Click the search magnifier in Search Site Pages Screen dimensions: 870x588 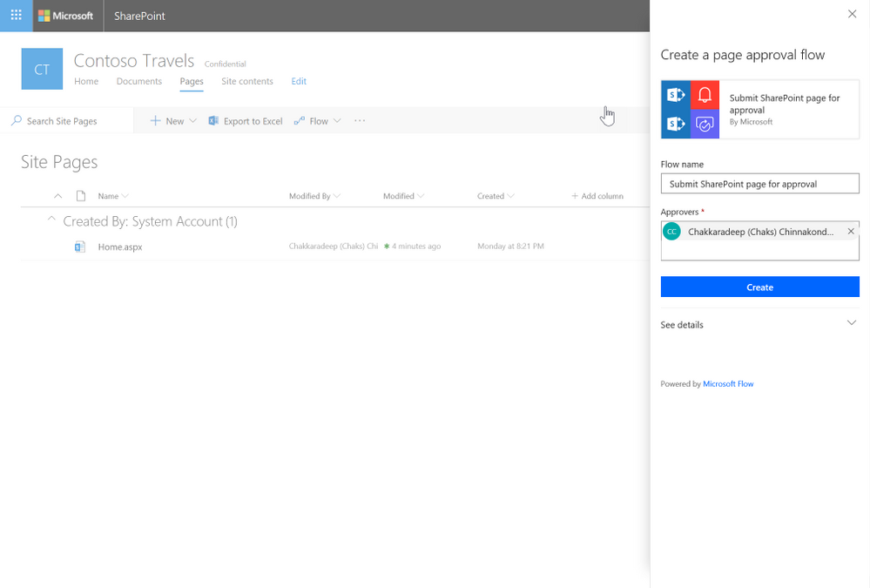tap(16, 120)
